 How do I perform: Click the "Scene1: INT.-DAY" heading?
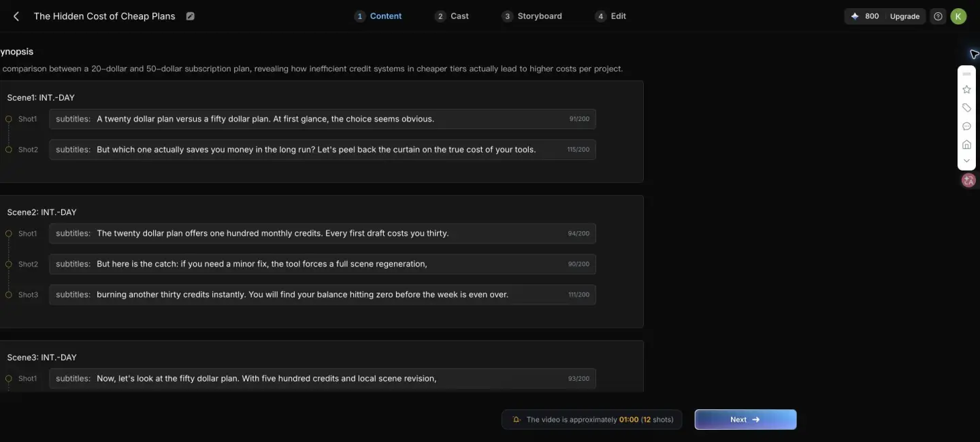[41, 98]
